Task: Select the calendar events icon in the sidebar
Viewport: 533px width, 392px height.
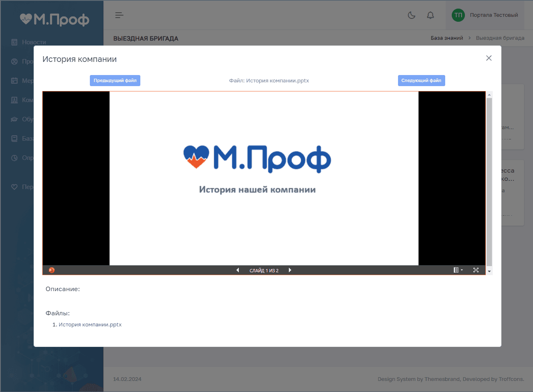Action: pos(15,80)
